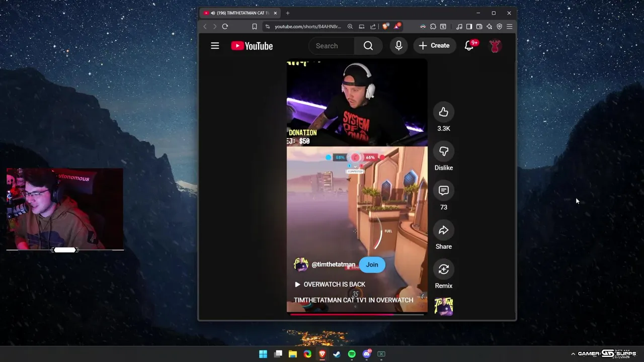Open the OVERWATCH IS BACK linked video

pos(330,285)
